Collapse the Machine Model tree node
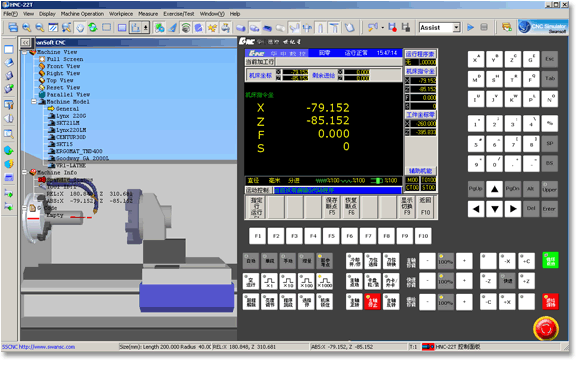Image resolution: width=583 pixels, height=365 pixels. [34, 101]
